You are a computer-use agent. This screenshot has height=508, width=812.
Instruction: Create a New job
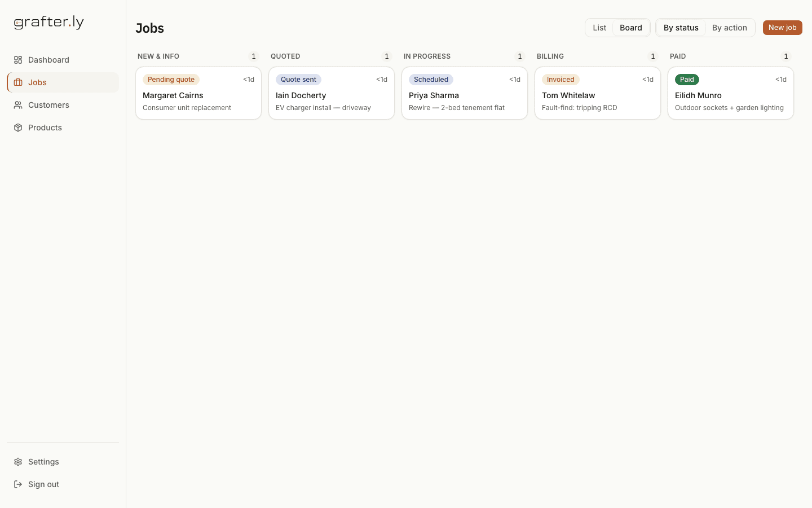[783, 28]
